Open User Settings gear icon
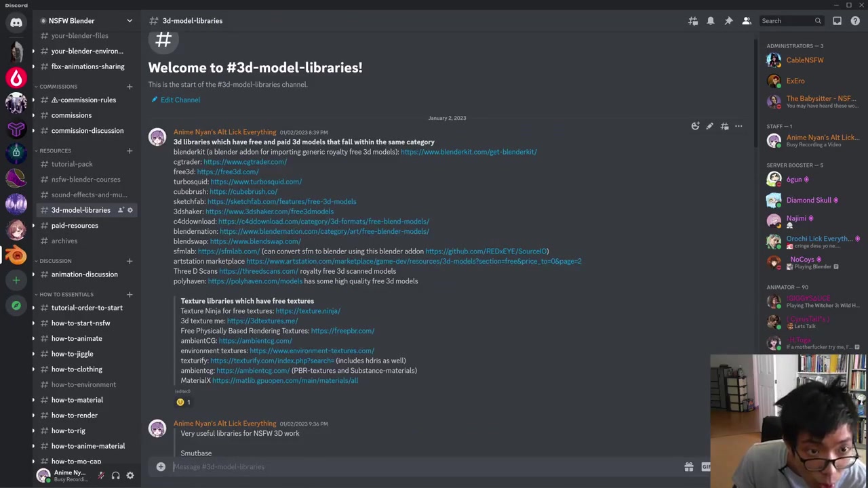The height and width of the screenshot is (488, 868). click(x=130, y=476)
